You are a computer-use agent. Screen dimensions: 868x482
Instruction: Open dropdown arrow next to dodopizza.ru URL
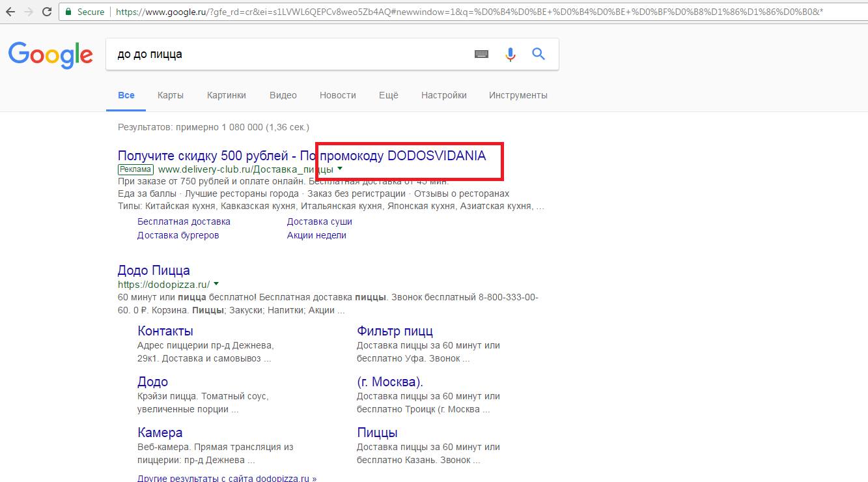point(216,284)
